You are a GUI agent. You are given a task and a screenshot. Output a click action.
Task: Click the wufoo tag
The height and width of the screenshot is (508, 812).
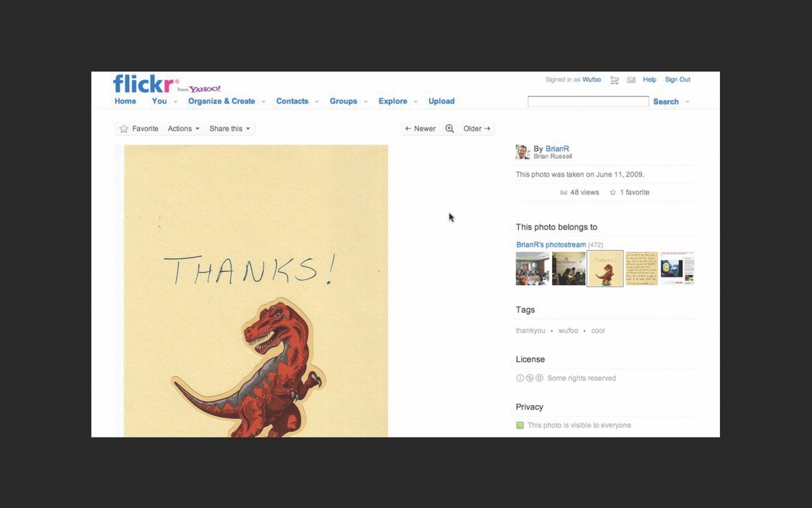pos(568,331)
